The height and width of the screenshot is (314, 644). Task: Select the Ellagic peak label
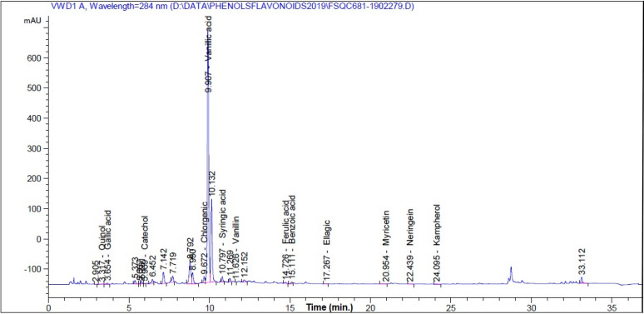[x=327, y=232]
